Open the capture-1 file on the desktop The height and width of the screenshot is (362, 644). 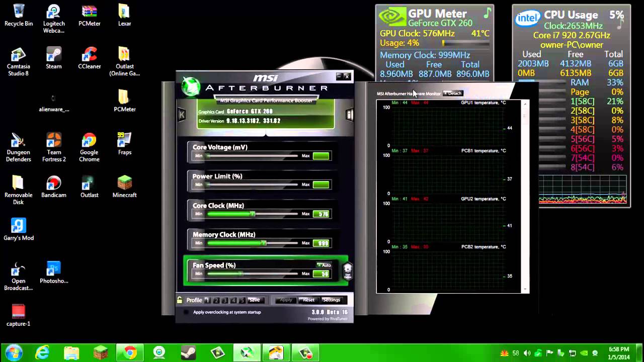coord(19,315)
